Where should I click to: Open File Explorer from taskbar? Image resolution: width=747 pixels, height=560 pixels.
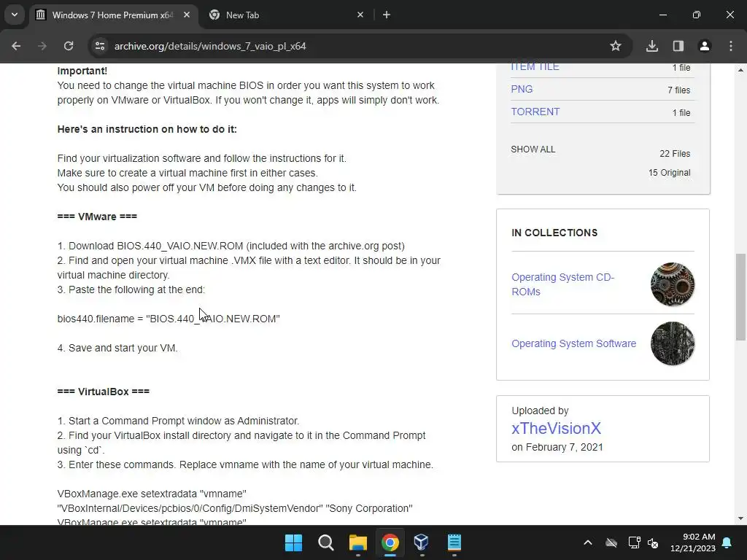(x=357, y=542)
